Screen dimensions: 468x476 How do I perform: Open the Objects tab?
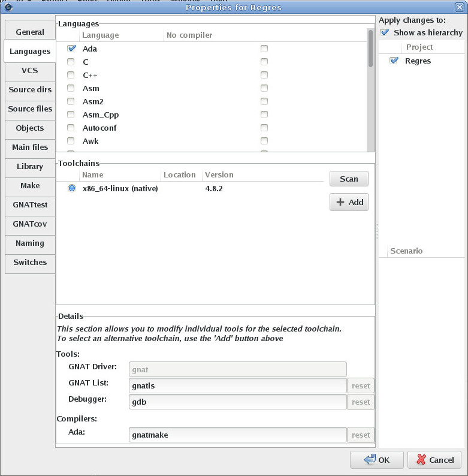(30, 128)
